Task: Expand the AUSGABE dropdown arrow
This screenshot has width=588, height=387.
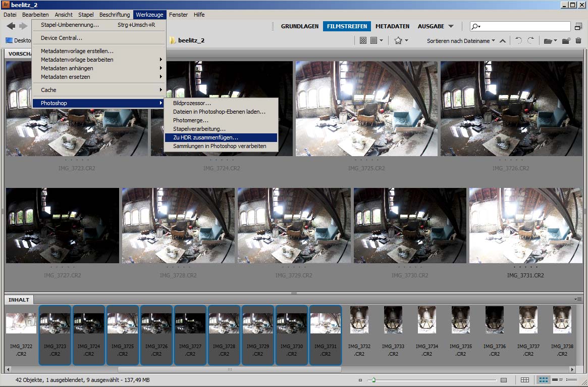Action: pyautogui.click(x=451, y=26)
